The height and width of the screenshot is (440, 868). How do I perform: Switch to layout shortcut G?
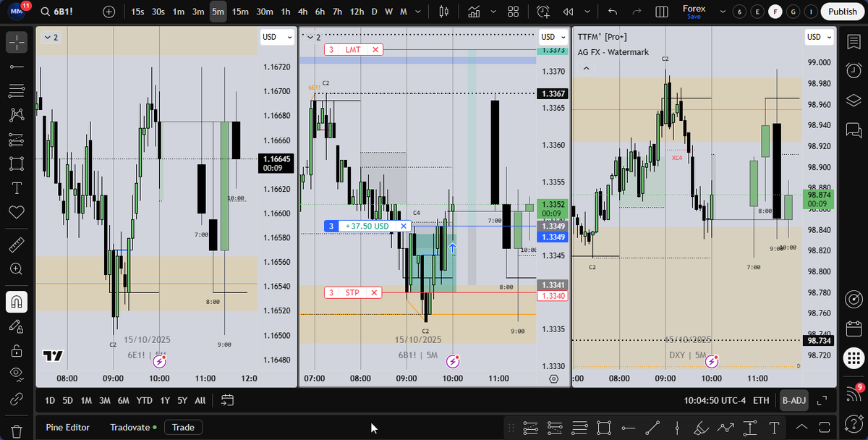(793, 12)
